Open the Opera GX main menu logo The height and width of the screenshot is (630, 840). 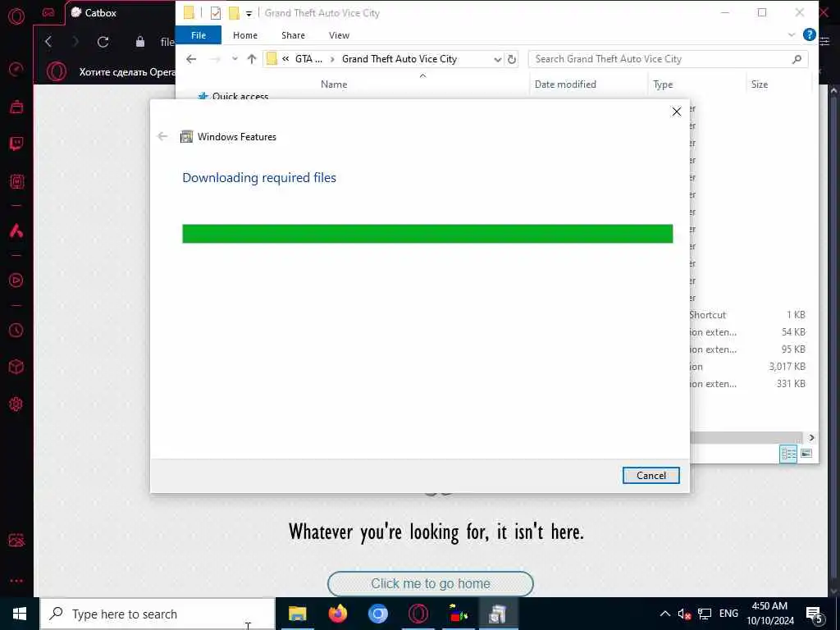pyautogui.click(x=16, y=16)
